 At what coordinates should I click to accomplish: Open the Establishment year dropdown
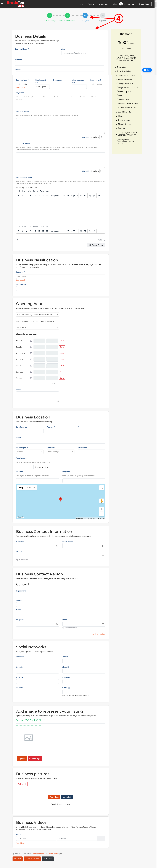[42, 87]
